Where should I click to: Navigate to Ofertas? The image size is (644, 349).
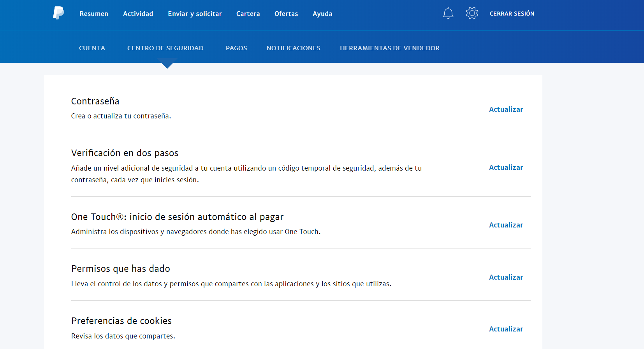coord(286,14)
